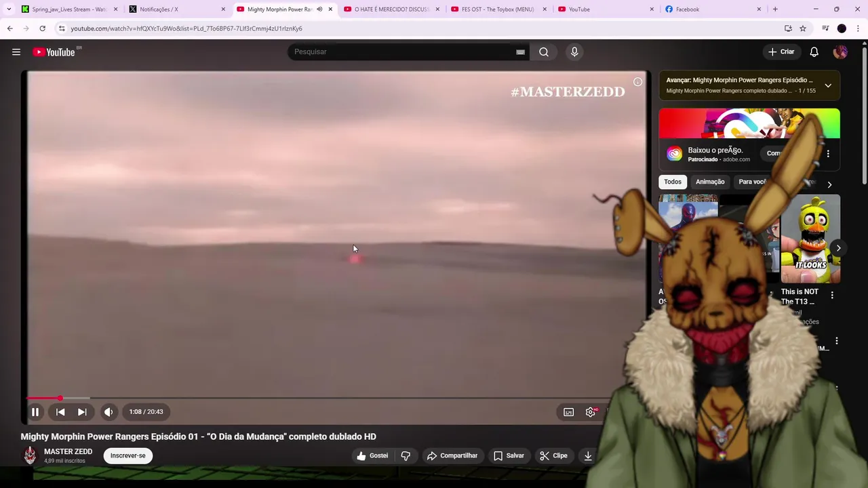
Task: Dislike the video
Action: coord(406,455)
